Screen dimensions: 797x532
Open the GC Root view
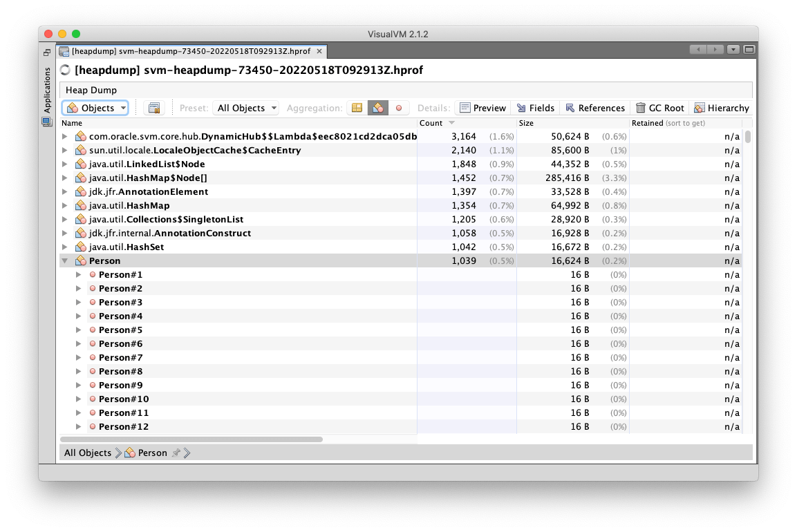tap(659, 108)
